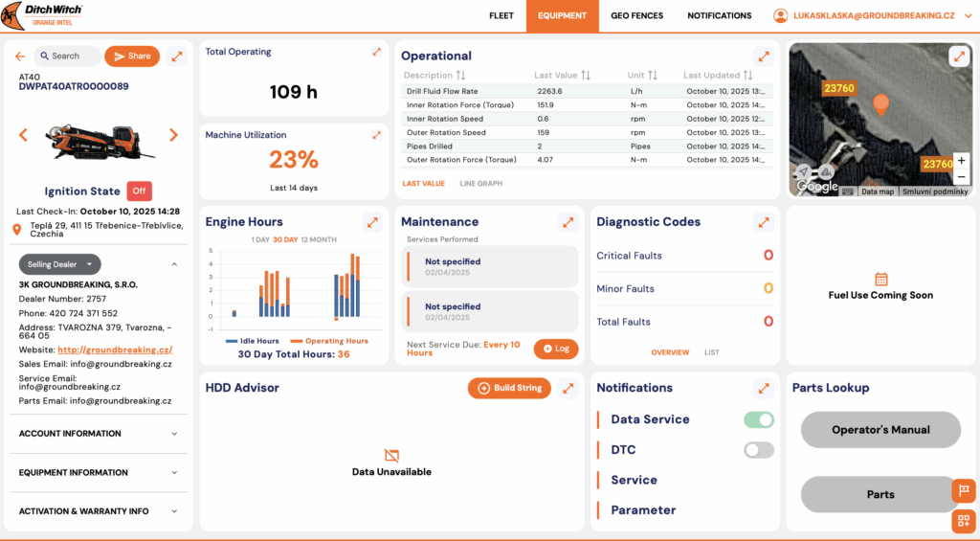The width and height of the screenshot is (980, 541).
Task: Expand the Engine Hours chart panel
Action: point(372,222)
